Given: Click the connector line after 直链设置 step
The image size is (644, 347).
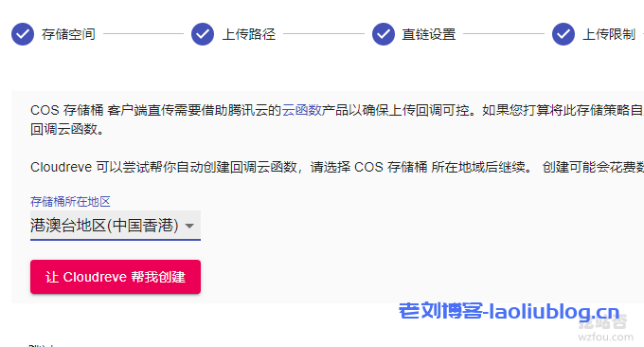Looking at the screenshot, I should coord(504,34).
